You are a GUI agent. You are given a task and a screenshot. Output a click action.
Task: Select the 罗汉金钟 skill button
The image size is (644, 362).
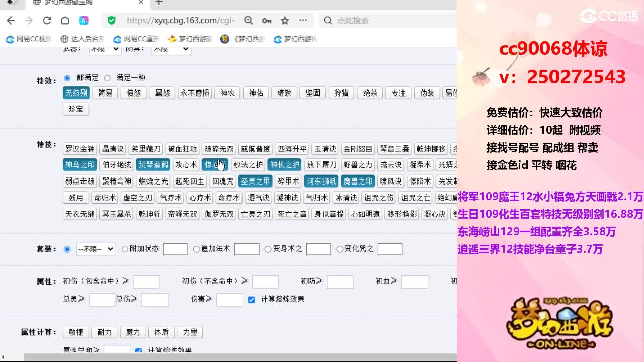tap(79, 149)
